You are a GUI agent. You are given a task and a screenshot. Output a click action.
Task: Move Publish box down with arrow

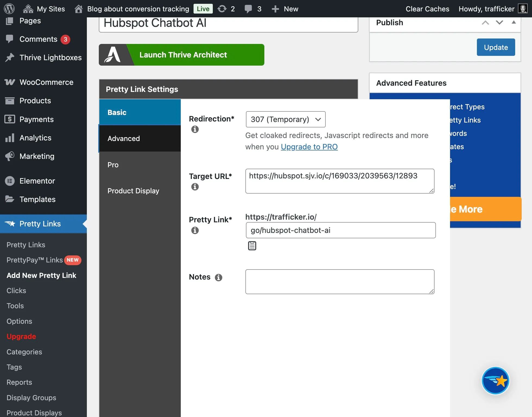[x=499, y=23]
